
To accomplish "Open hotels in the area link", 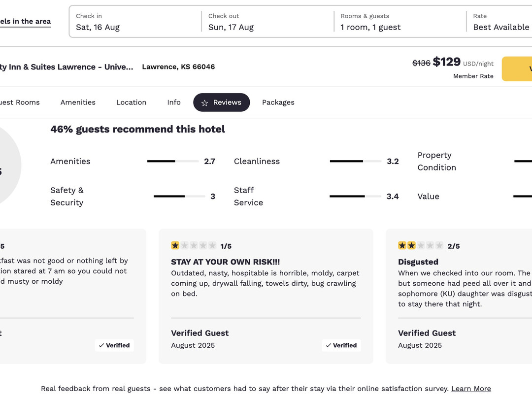I will pos(26,22).
